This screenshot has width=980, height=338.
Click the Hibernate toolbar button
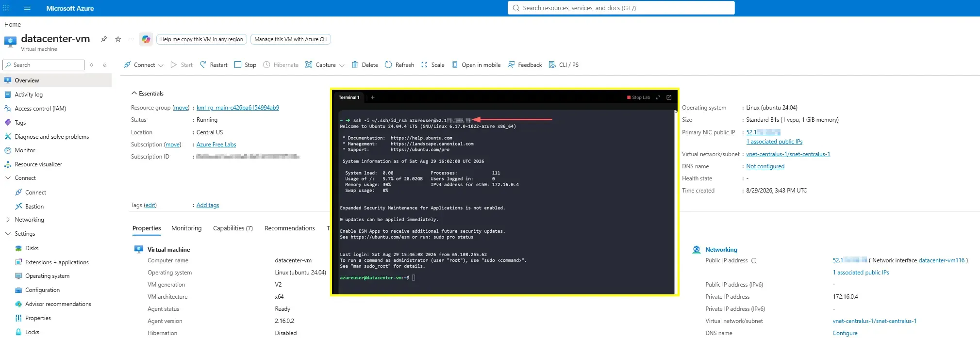(281, 65)
